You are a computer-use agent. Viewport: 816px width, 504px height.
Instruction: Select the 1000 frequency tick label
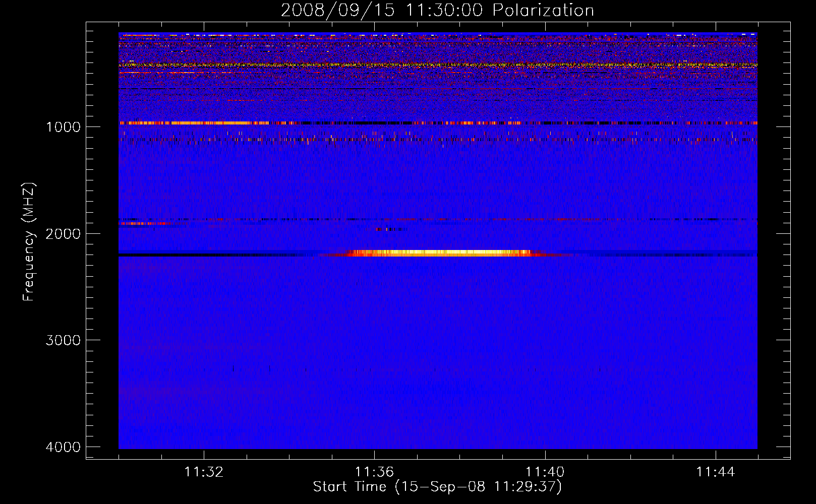pyautogui.click(x=63, y=127)
